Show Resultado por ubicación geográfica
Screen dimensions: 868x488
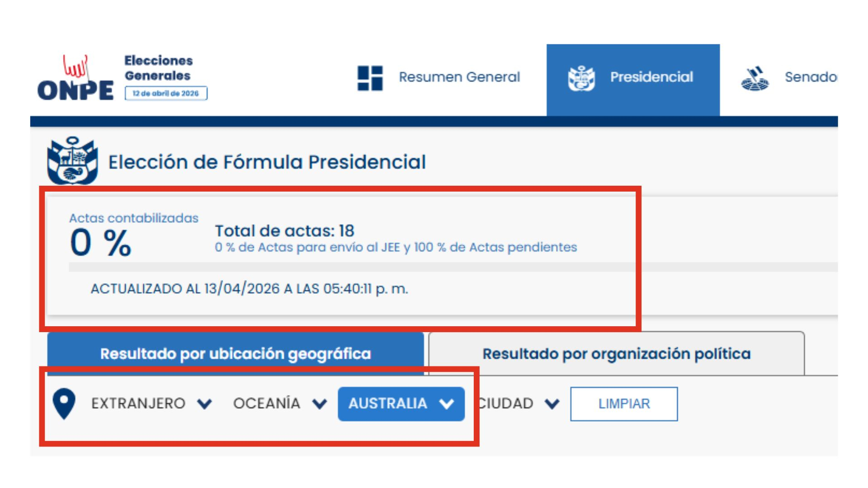236,354
